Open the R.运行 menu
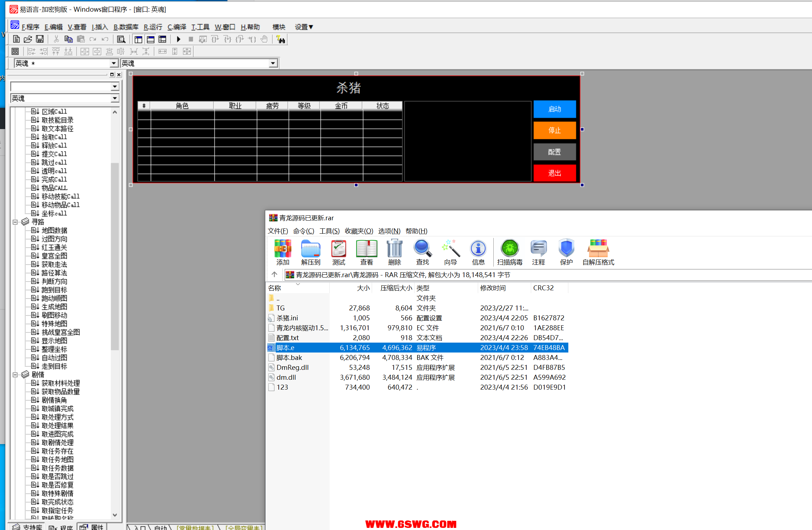812x530 pixels. click(153, 27)
